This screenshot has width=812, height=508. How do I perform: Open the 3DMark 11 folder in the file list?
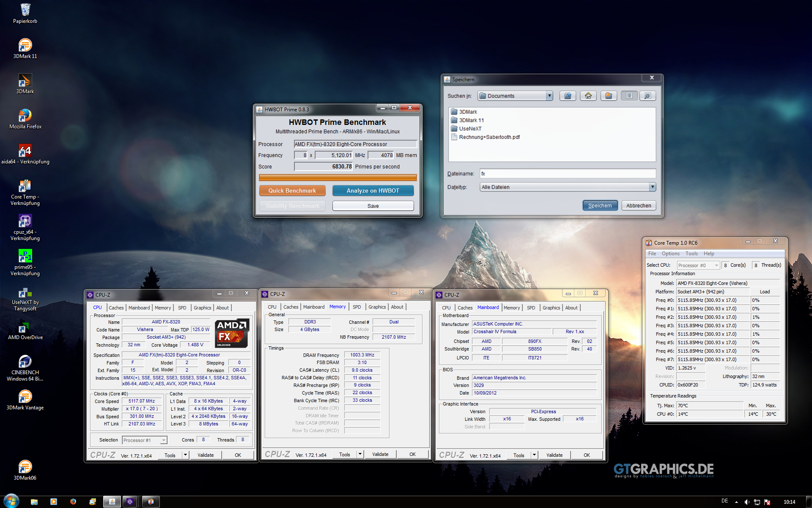tap(467, 120)
